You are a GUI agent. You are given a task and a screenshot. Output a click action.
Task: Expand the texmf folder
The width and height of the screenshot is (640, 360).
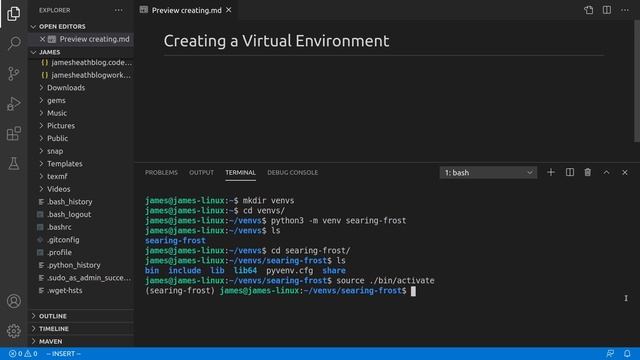click(81, 176)
